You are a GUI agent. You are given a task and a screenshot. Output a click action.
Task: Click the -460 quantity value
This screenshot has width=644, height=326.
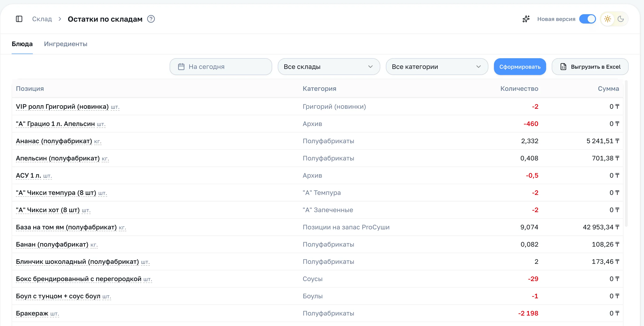[x=531, y=124]
